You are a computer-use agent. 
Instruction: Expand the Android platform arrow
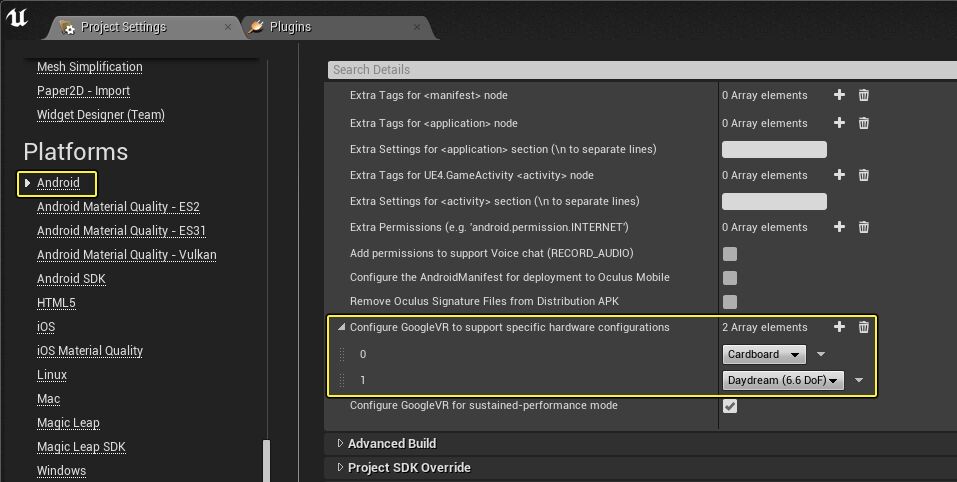point(27,182)
